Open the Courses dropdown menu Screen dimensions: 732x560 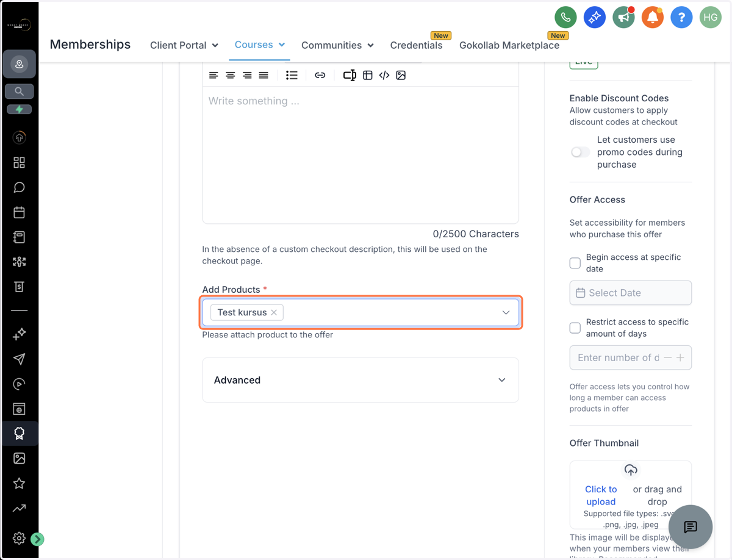tap(260, 45)
